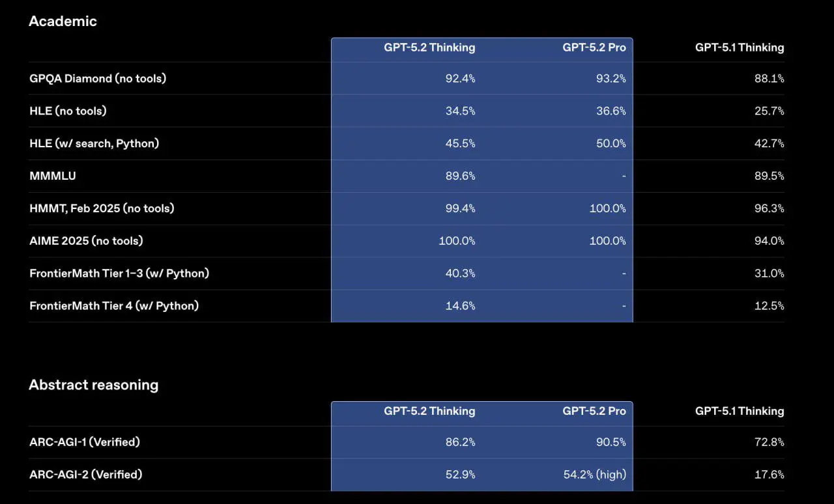Click the ARC-AGI-2 (Verified) row label
The image size is (834, 504).
(x=85, y=475)
